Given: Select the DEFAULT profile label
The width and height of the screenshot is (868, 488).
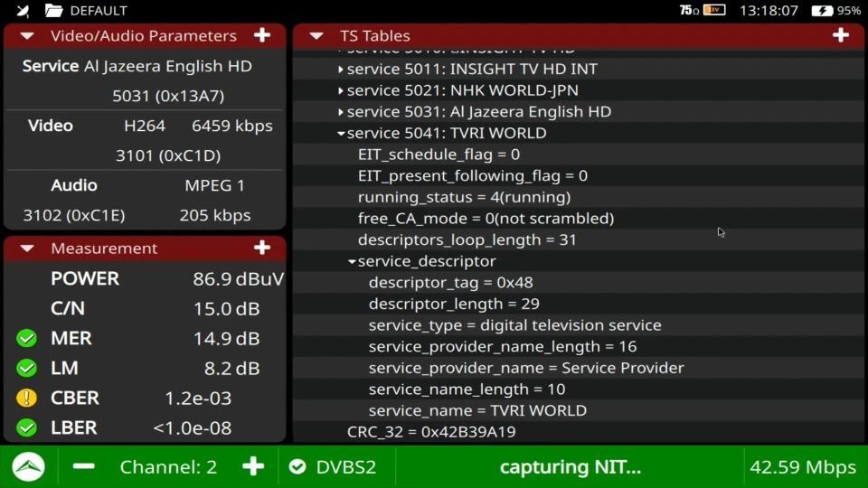Looking at the screenshot, I should [x=99, y=11].
